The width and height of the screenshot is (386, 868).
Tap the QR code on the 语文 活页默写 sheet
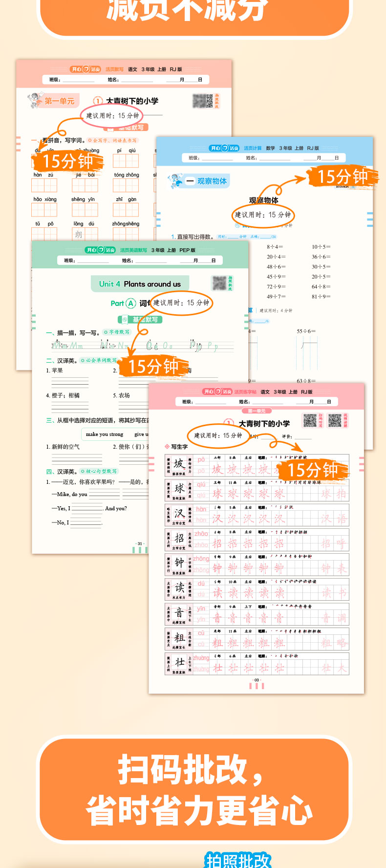tap(202, 101)
